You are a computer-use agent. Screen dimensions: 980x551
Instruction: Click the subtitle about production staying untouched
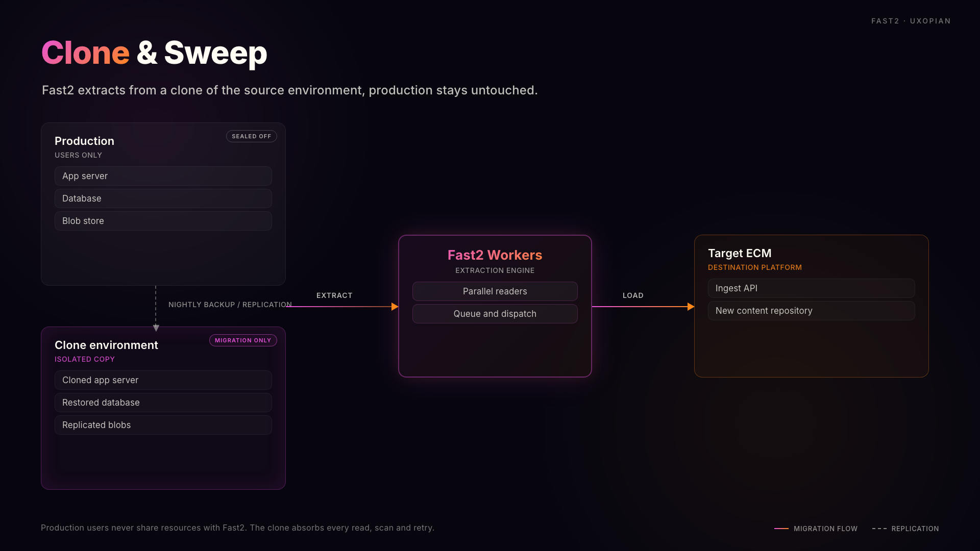[289, 90]
